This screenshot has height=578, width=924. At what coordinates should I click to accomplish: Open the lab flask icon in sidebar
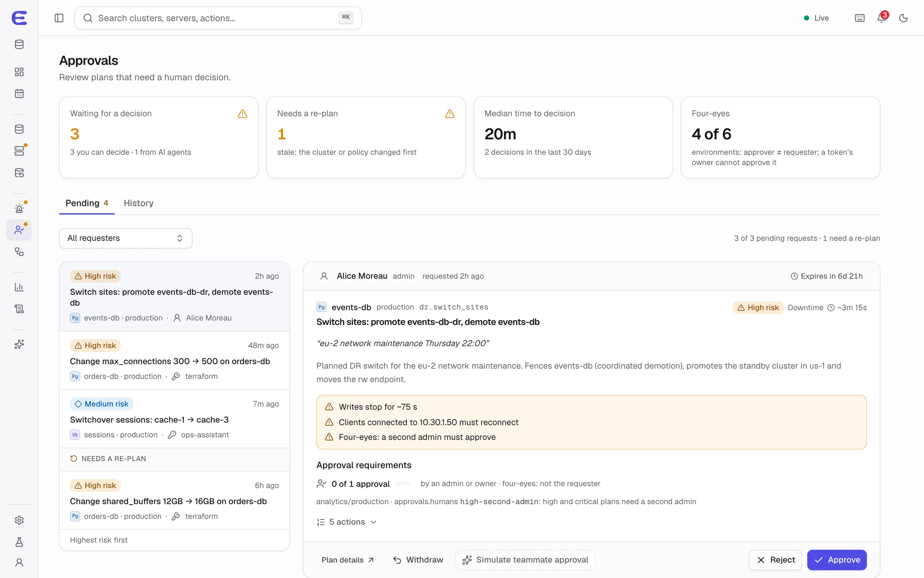(x=19, y=542)
